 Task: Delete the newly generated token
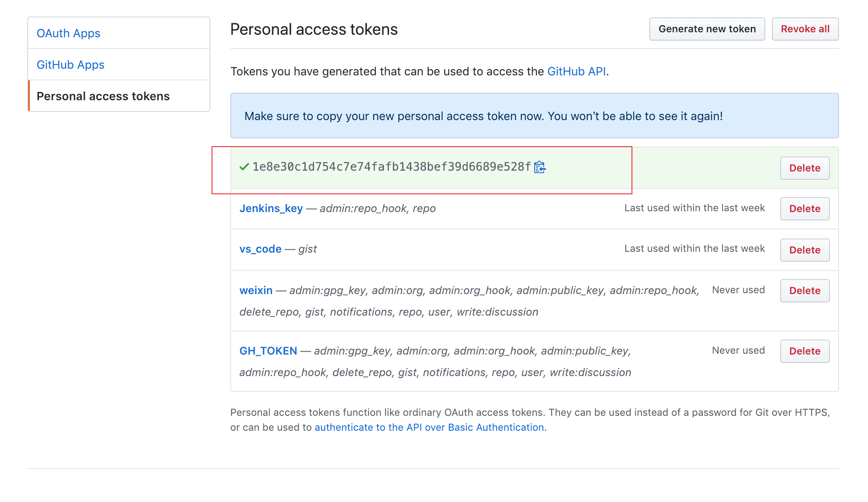(805, 168)
